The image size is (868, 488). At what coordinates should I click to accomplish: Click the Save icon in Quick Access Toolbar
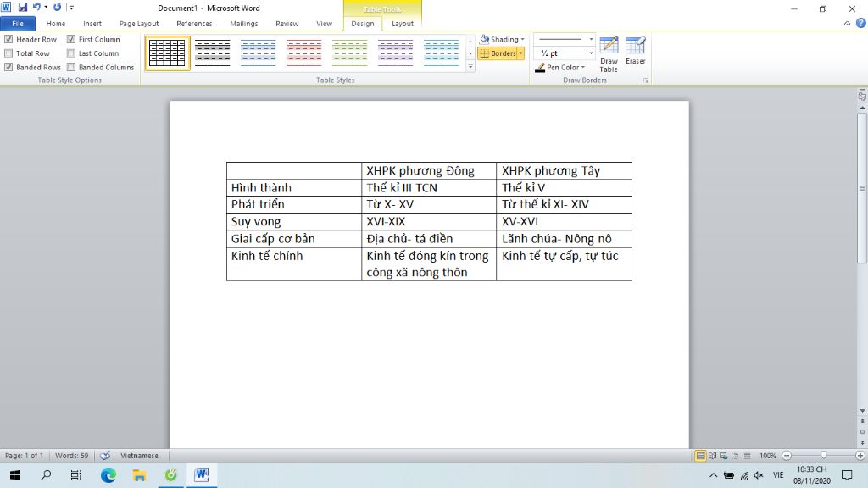coord(23,7)
